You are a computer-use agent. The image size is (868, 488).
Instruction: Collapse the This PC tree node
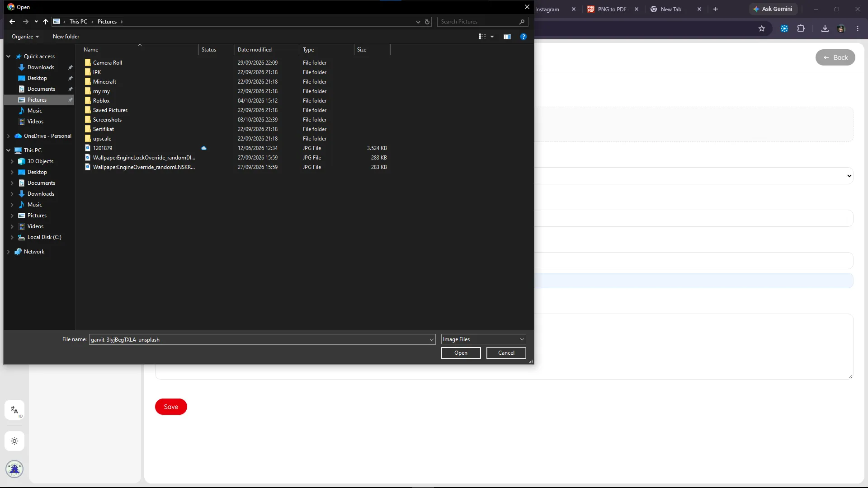[x=8, y=150]
